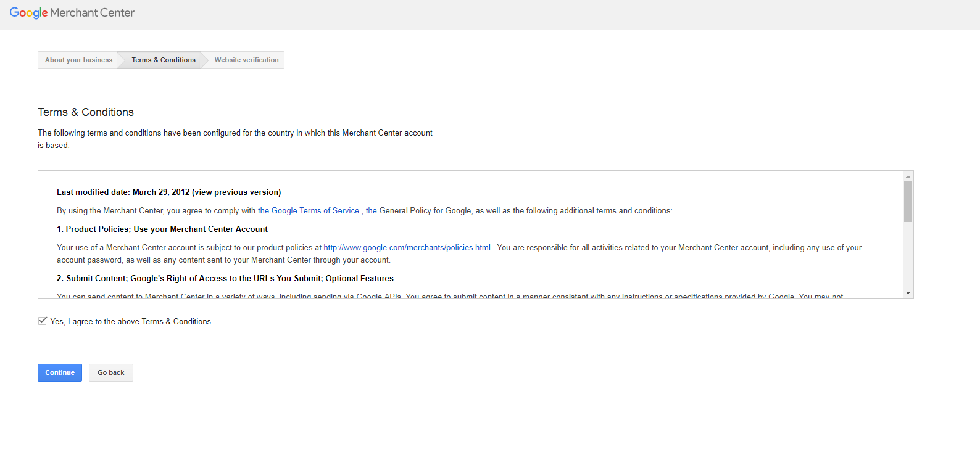Click the 'Last modified date: March 29, 2012' line
This screenshot has height=460, width=980.
pyautogui.click(x=168, y=192)
